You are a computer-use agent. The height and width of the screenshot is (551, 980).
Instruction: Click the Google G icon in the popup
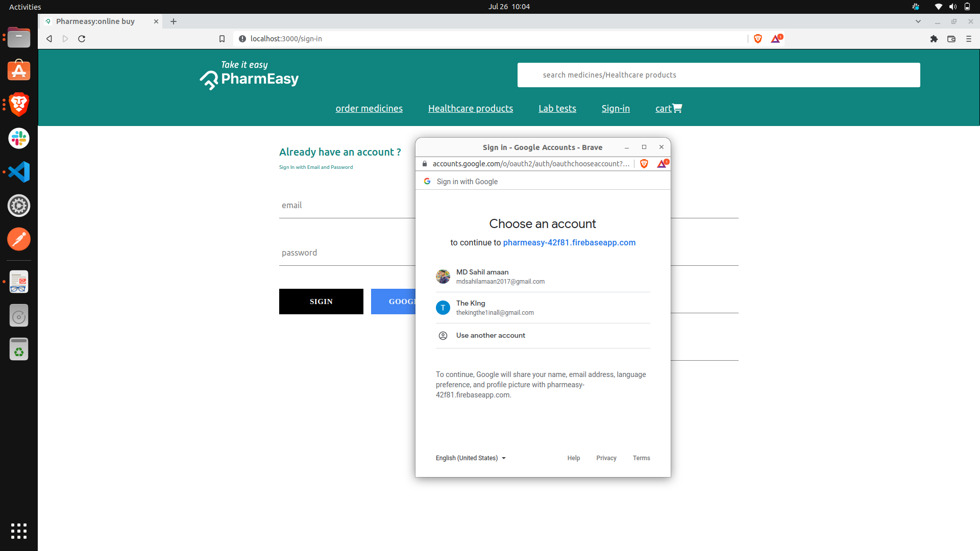click(427, 181)
